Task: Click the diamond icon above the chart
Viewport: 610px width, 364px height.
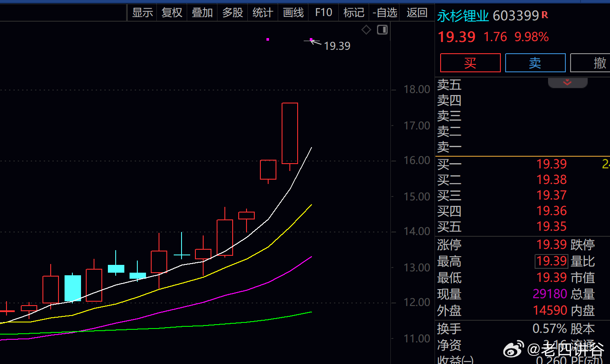Action: click(367, 29)
